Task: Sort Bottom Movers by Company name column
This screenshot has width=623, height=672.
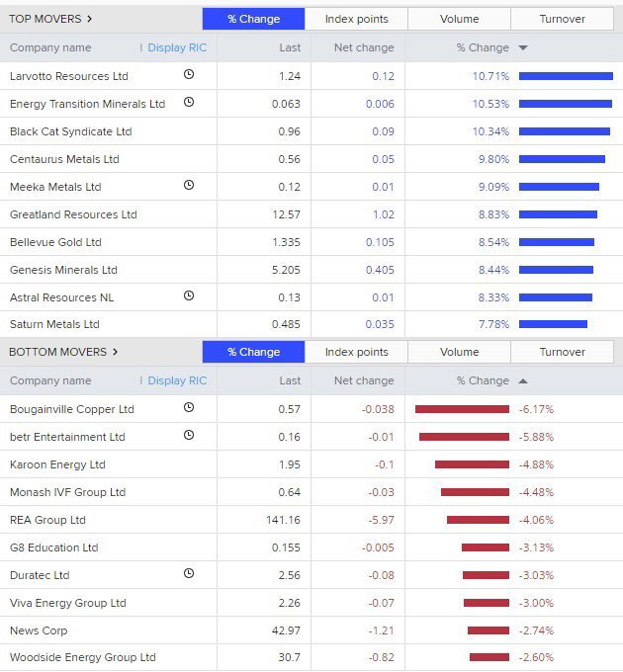Action: 50,380
